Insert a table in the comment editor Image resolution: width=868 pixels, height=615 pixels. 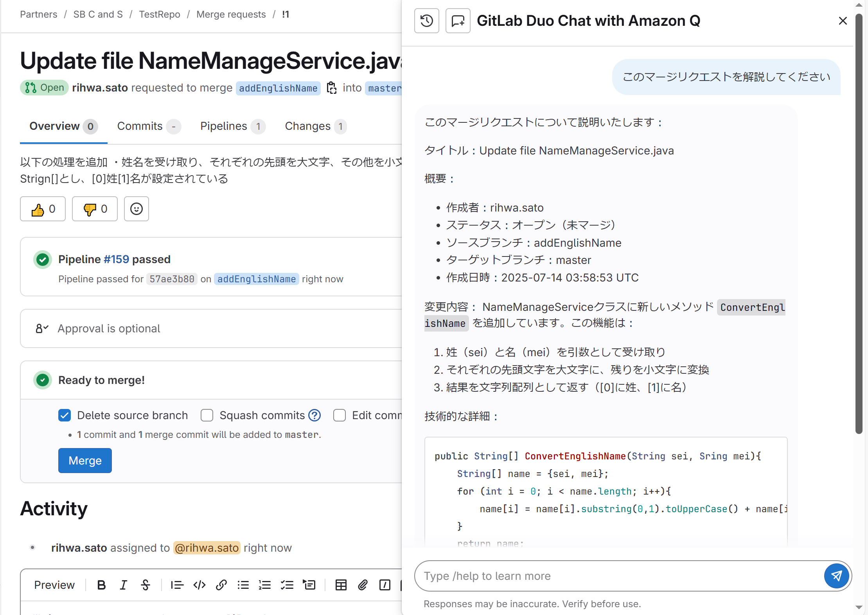point(341,585)
